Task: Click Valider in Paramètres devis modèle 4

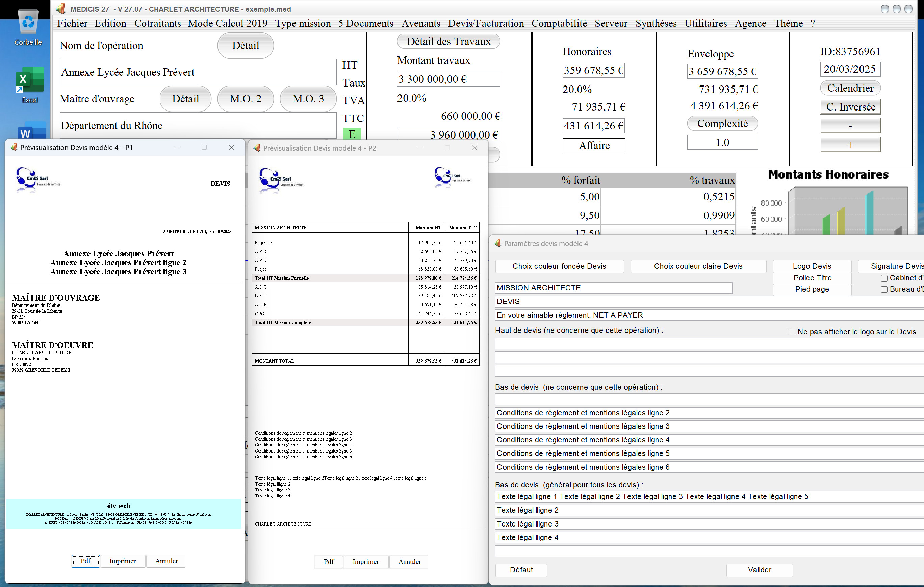Action: coord(760,570)
